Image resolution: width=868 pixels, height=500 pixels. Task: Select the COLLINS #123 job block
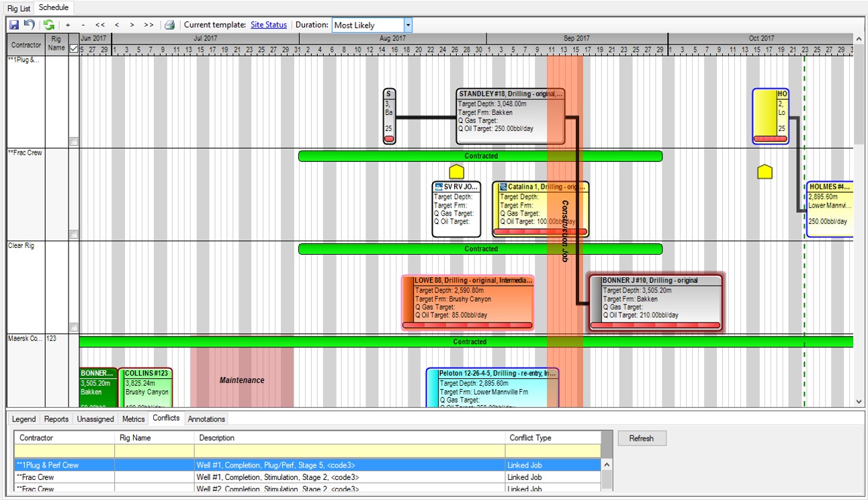point(146,388)
